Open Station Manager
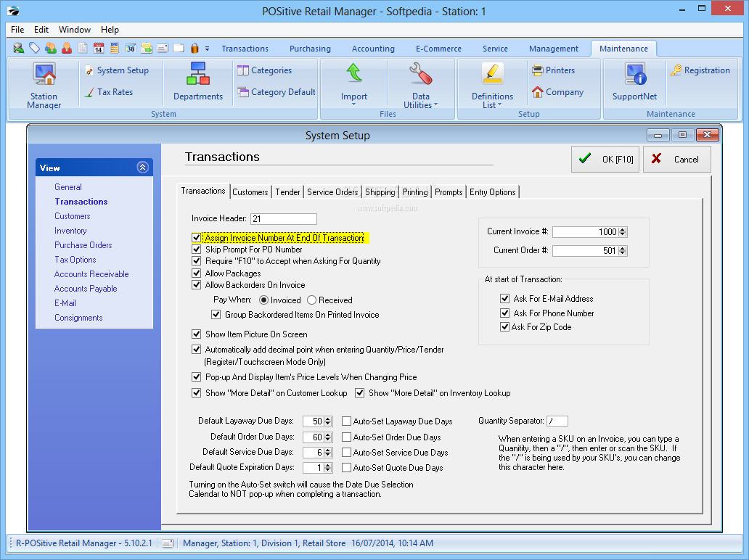Screen dimensions: 749x560 [44, 86]
